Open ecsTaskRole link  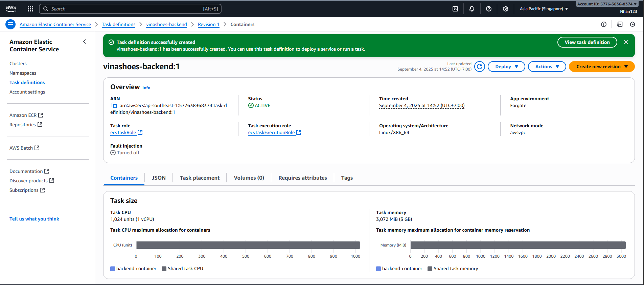coord(123,132)
